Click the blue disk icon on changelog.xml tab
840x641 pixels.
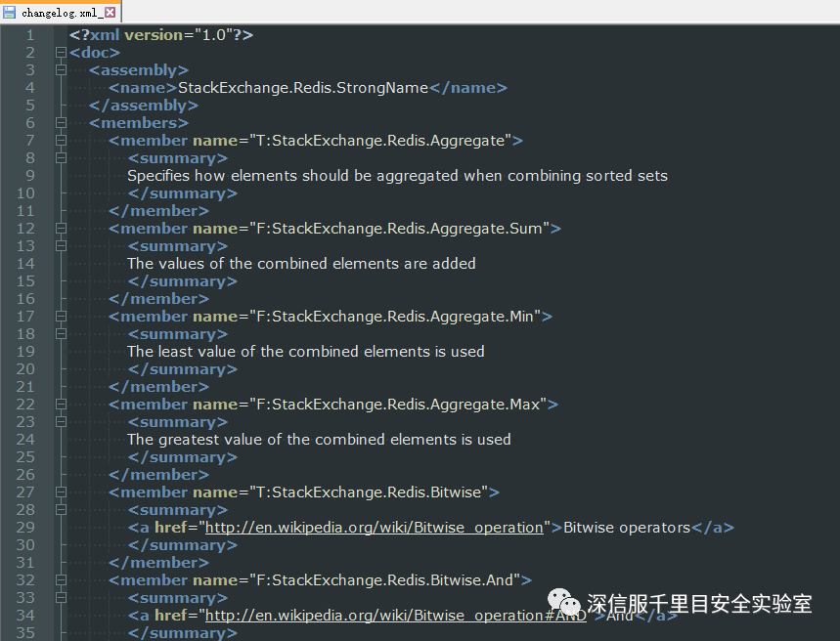9,13
